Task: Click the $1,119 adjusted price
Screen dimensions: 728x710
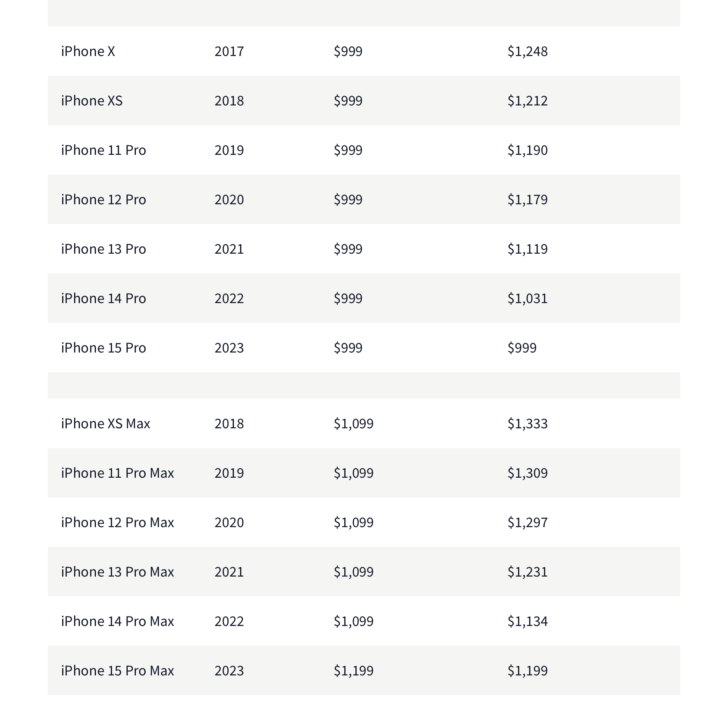Action: [527, 249]
